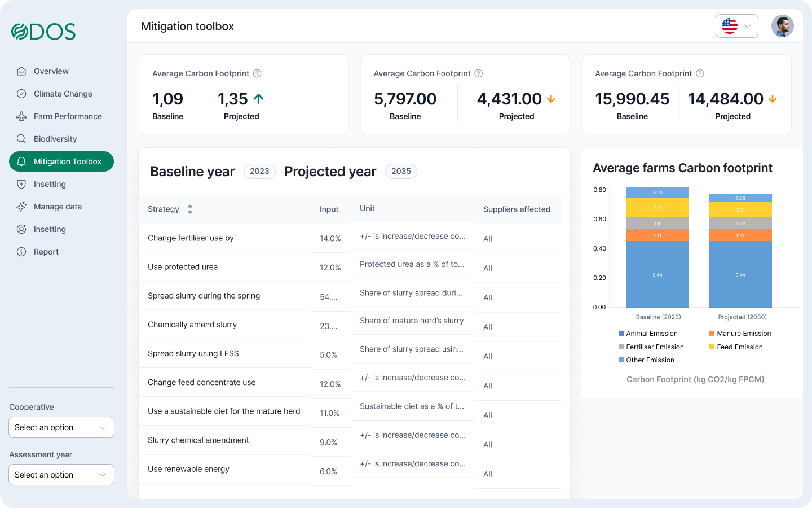Click the Baseline (2023) animal emission bar segment
The width and height of the screenshot is (812, 508).
click(657, 274)
